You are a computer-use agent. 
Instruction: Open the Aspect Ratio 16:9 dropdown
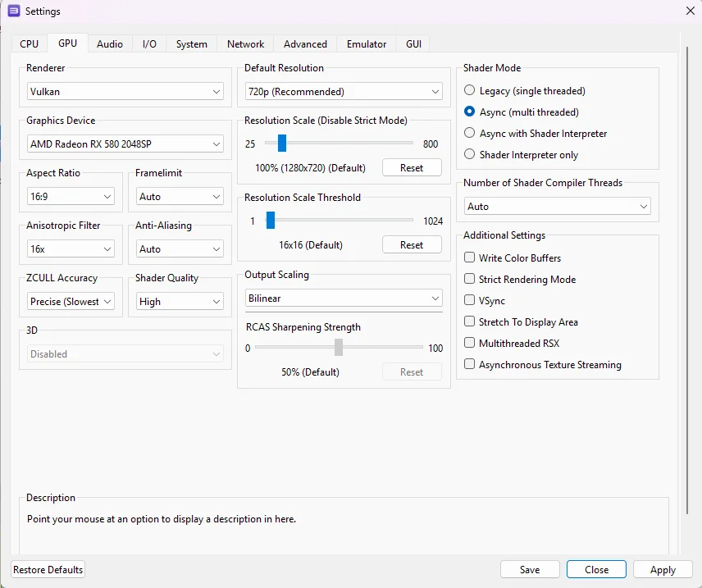71,196
